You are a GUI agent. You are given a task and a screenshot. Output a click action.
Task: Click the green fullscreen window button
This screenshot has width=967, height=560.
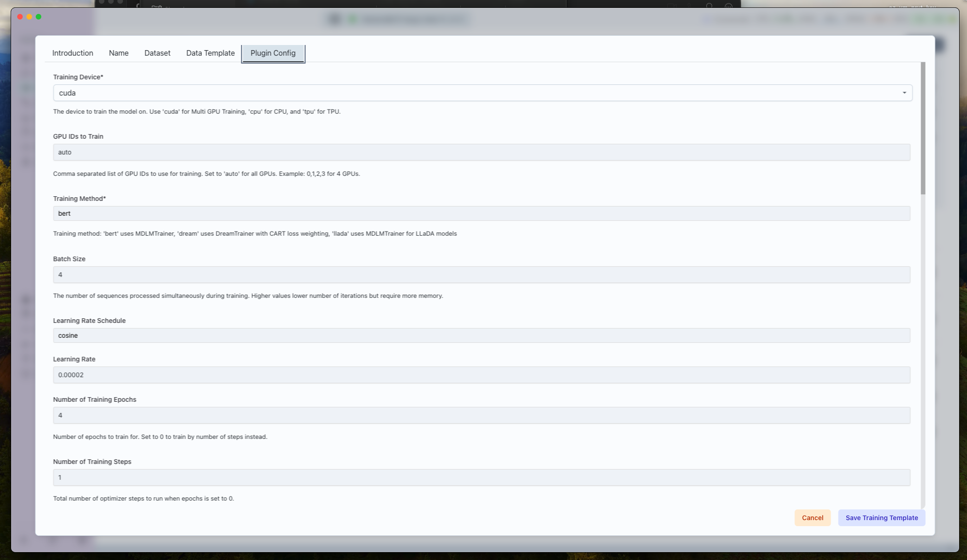pyautogui.click(x=39, y=17)
